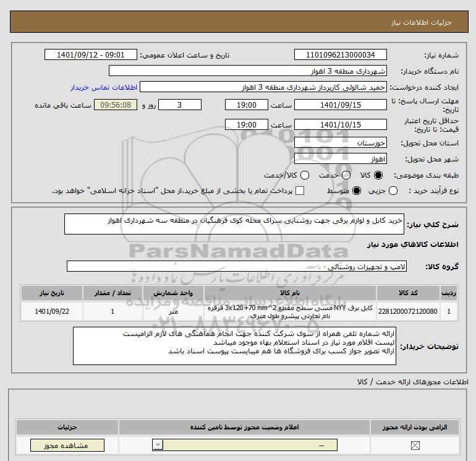476x461 pixels.
Task: Click the unit cell متر
Action: click(x=173, y=311)
